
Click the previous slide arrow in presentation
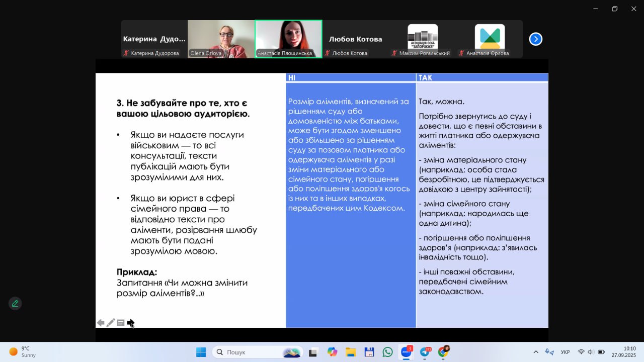pos(101,323)
